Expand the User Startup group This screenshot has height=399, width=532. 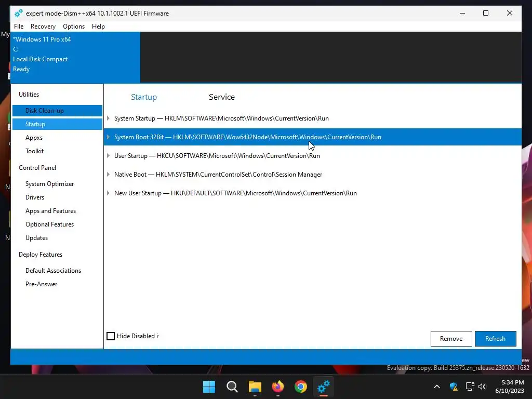108,156
